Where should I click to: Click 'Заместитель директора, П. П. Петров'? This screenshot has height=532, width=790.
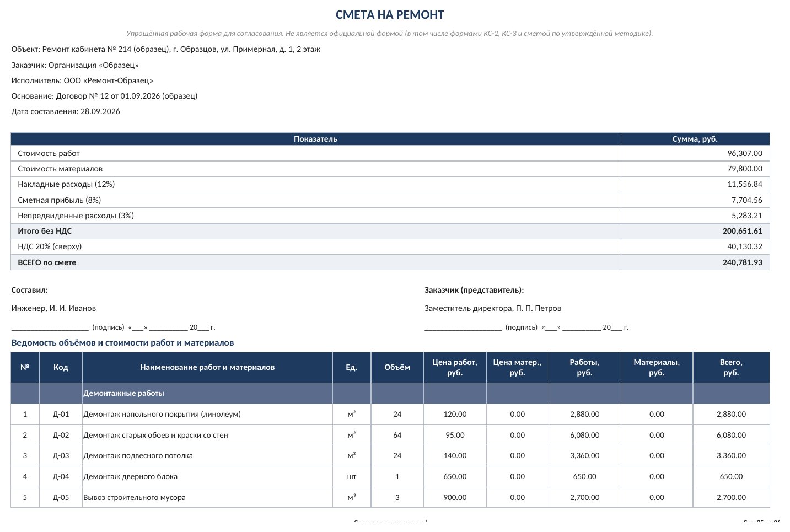[493, 308]
